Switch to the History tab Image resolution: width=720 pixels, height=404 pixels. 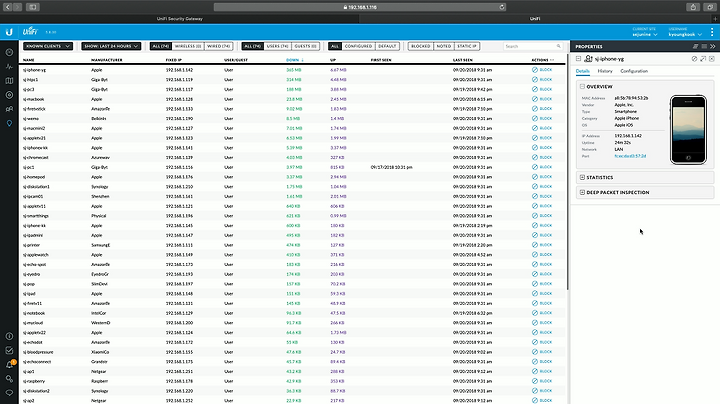tap(605, 71)
